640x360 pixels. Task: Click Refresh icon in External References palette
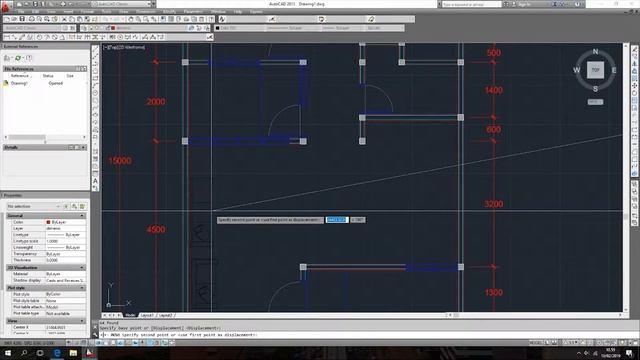pos(18,58)
